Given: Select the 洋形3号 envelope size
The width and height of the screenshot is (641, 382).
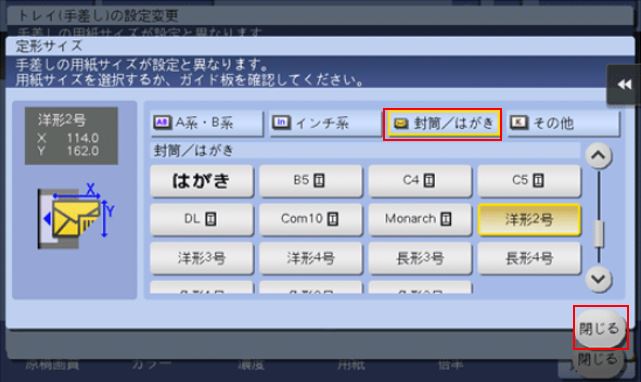Looking at the screenshot, I should pyautogui.click(x=202, y=258).
